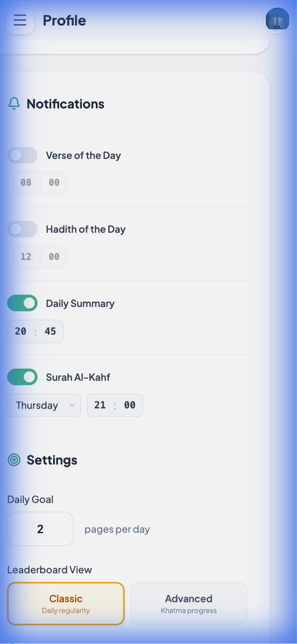The height and width of the screenshot is (644, 297).
Task: Click the Hadith of the Day time field
Action: click(40, 257)
